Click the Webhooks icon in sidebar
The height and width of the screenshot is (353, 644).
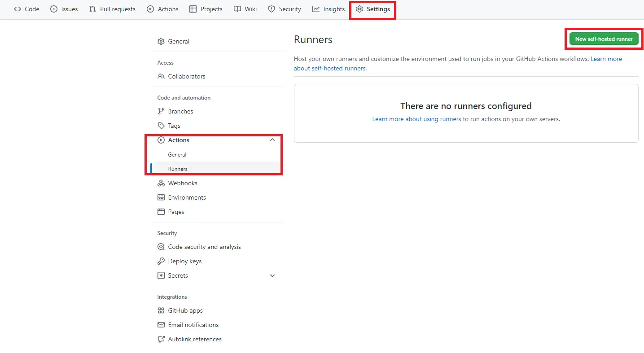(161, 183)
